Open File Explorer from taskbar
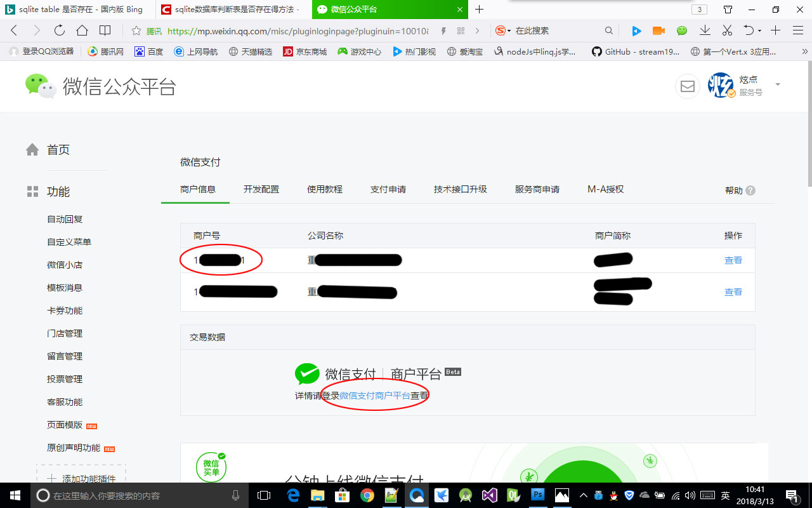This screenshot has height=508, width=812. tap(318, 495)
